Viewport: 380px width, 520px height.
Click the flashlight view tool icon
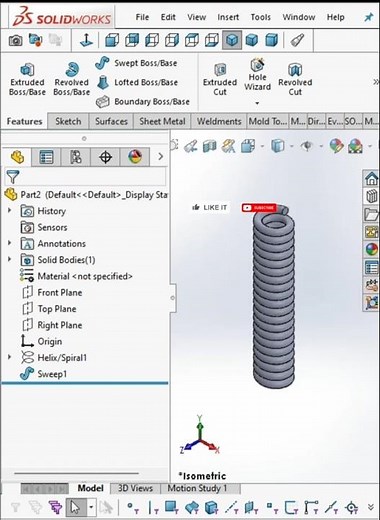point(297,40)
